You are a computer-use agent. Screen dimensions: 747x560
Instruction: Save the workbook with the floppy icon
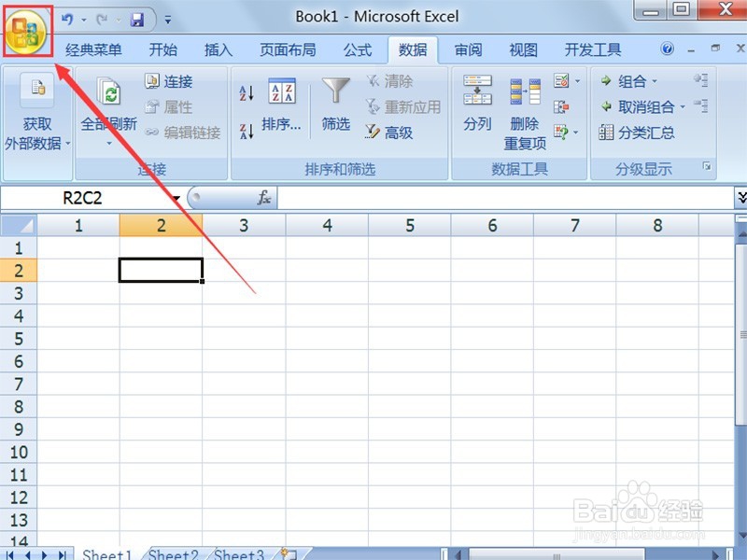coord(137,20)
